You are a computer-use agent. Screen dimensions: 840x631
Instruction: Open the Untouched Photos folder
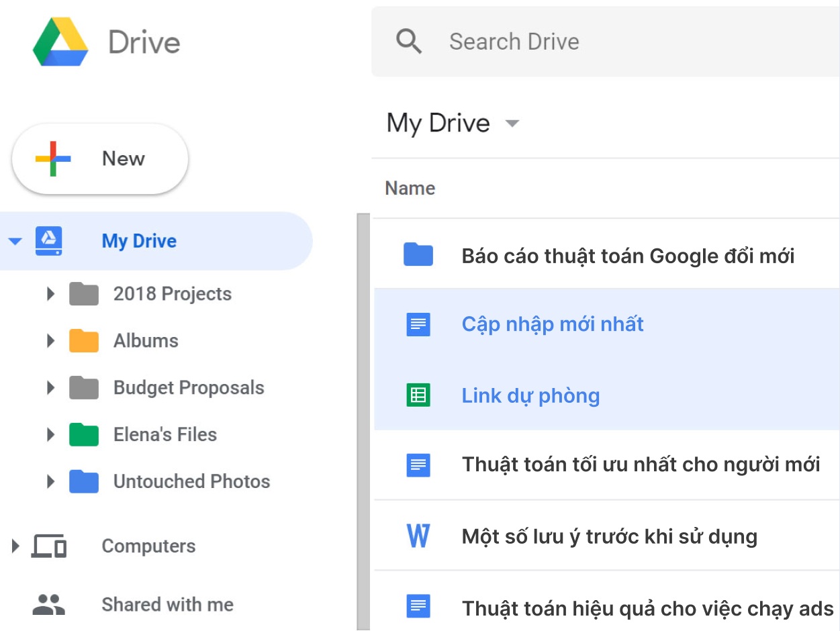coord(191,482)
